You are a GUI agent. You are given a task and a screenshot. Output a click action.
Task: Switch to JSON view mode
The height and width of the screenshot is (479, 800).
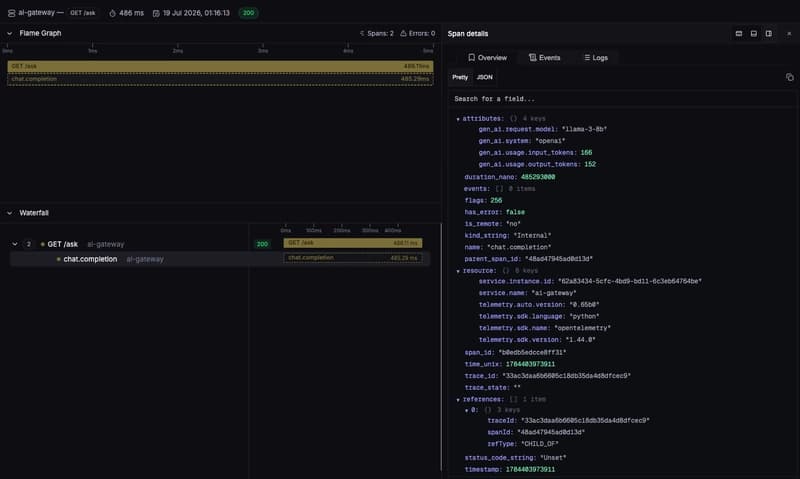click(485, 78)
